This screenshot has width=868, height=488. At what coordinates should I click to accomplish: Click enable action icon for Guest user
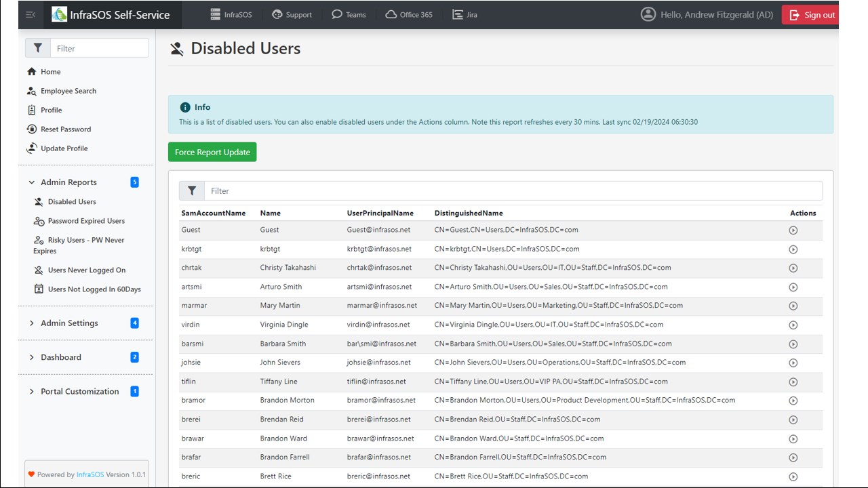click(x=793, y=230)
